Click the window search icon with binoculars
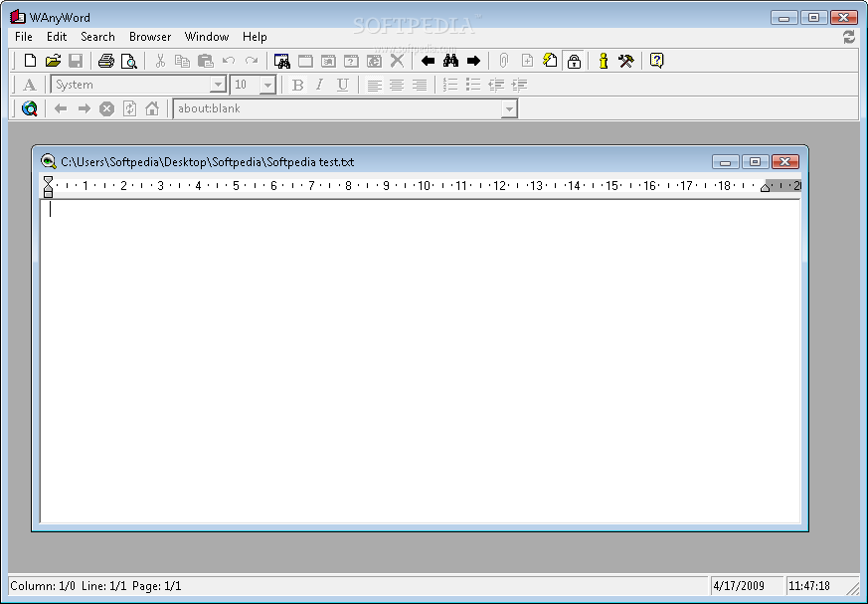This screenshot has width=868, height=604. click(281, 61)
